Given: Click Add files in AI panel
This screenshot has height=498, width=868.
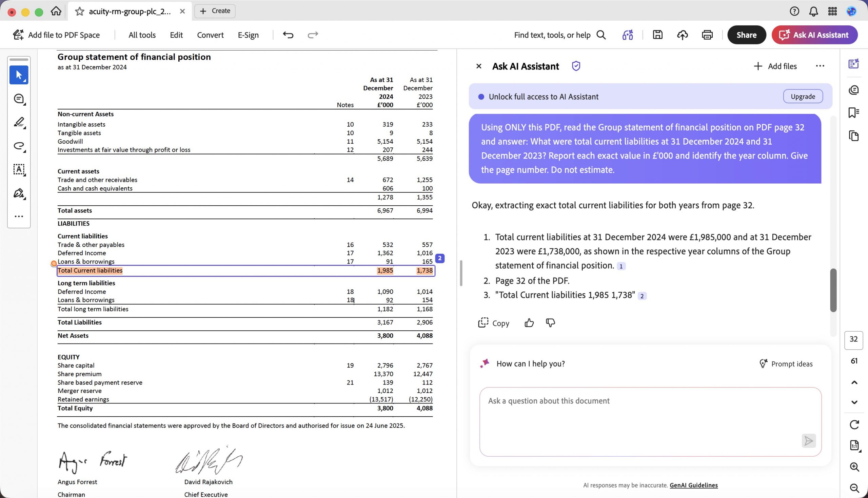Looking at the screenshot, I should pos(775,66).
